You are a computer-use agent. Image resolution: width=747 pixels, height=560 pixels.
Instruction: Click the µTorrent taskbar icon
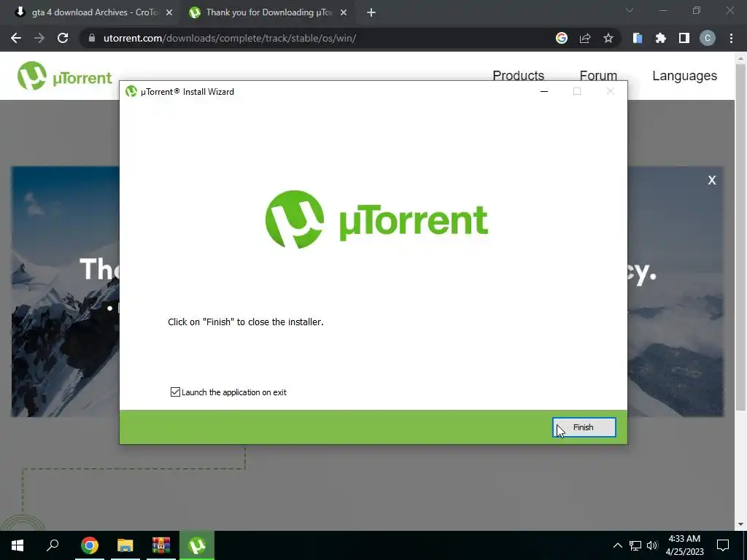[197, 545]
